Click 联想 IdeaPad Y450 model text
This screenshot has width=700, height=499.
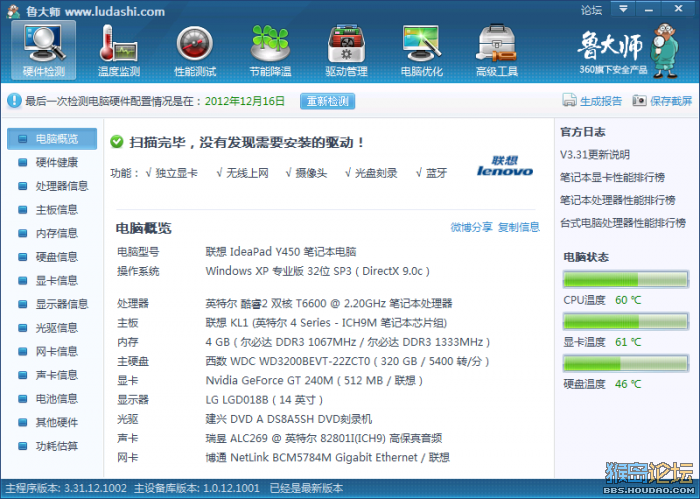pos(281,252)
